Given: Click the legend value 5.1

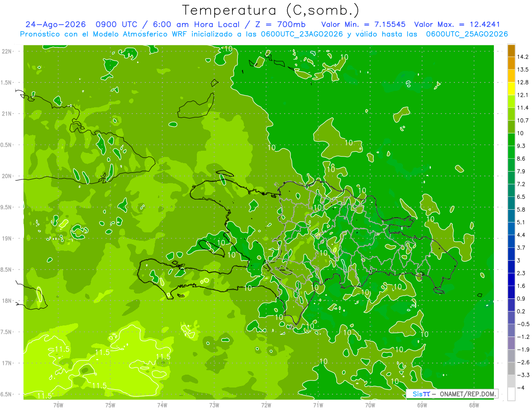Looking at the screenshot, I should [x=521, y=222].
